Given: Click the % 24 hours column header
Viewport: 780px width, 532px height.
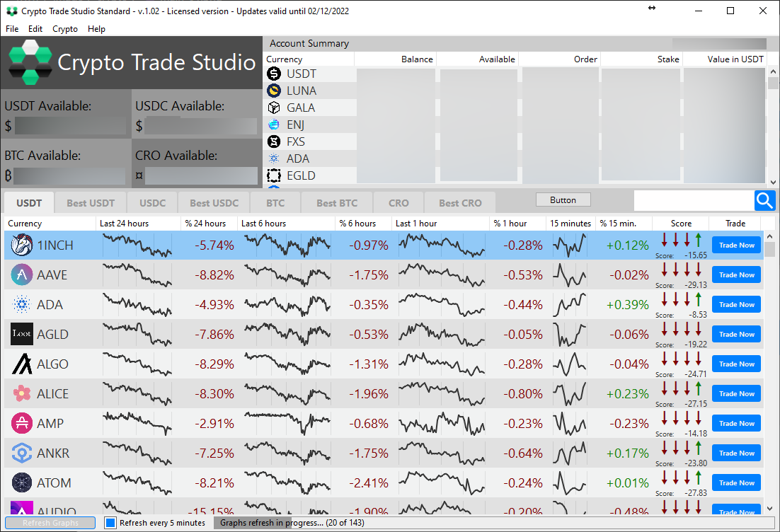Looking at the screenshot, I should tap(209, 224).
